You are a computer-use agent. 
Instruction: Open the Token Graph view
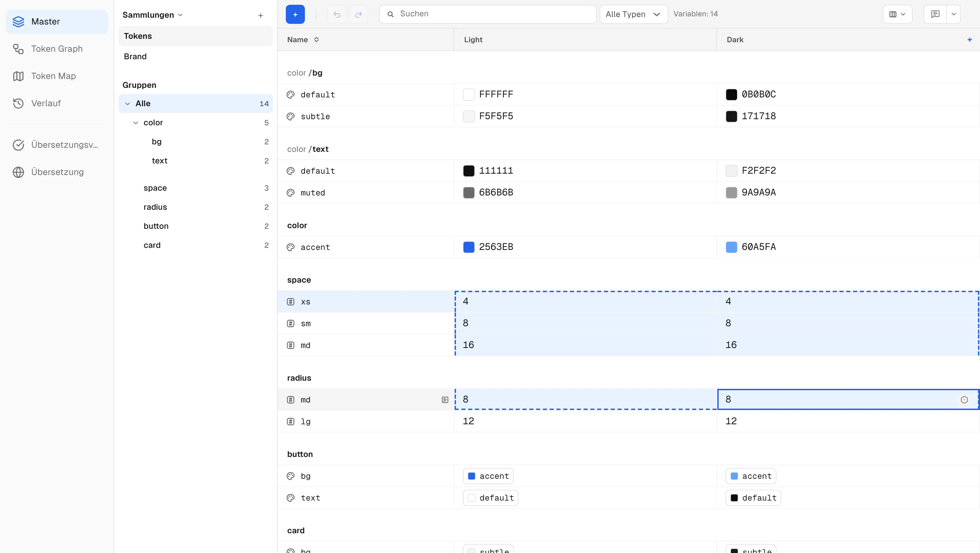57,49
